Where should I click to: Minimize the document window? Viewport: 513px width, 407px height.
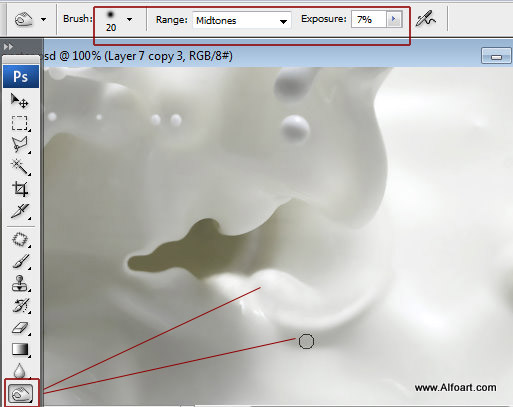[496, 56]
